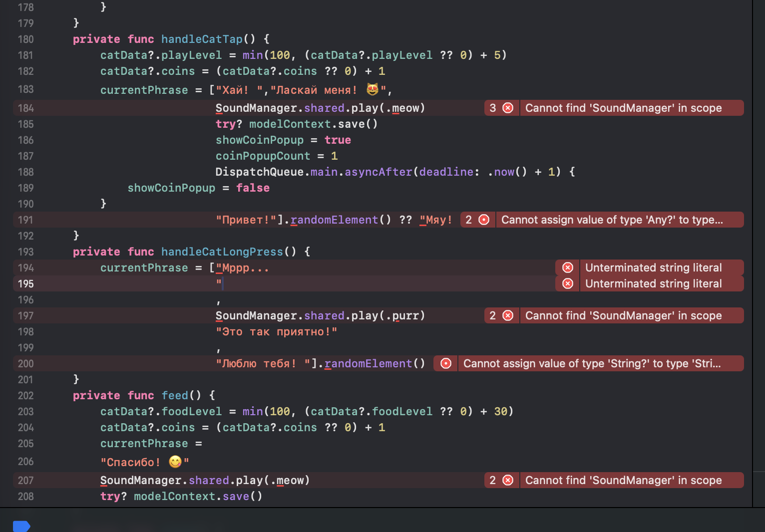The height and width of the screenshot is (532, 765).
Task: Click the error icon on line 184
Action: point(508,108)
